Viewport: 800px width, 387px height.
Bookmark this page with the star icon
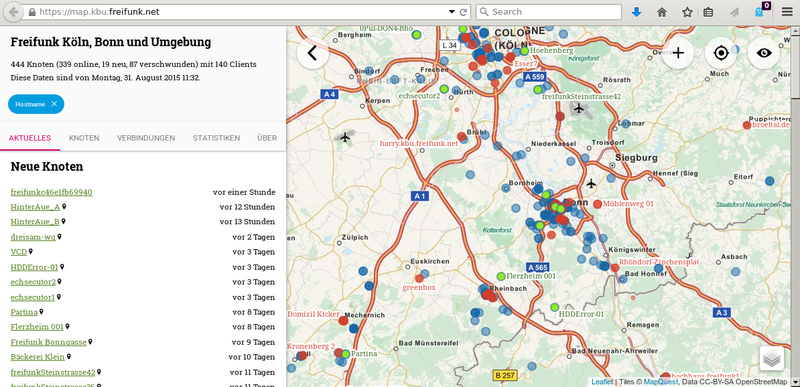687,12
